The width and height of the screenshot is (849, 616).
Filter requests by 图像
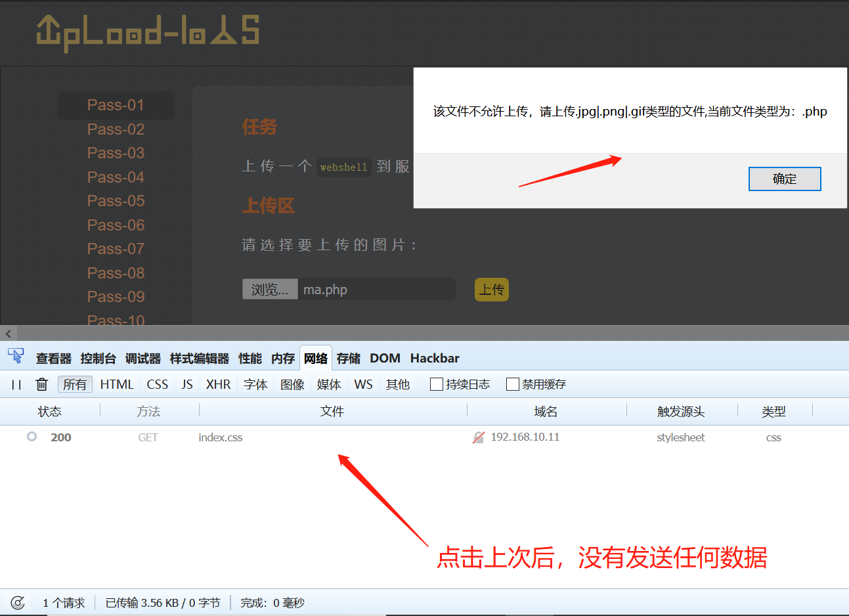coord(292,384)
